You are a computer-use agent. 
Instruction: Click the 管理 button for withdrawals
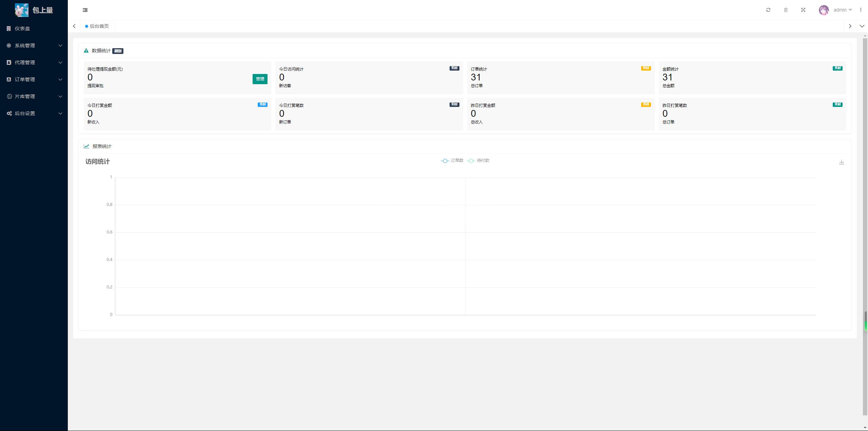pyautogui.click(x=260, y=79)
